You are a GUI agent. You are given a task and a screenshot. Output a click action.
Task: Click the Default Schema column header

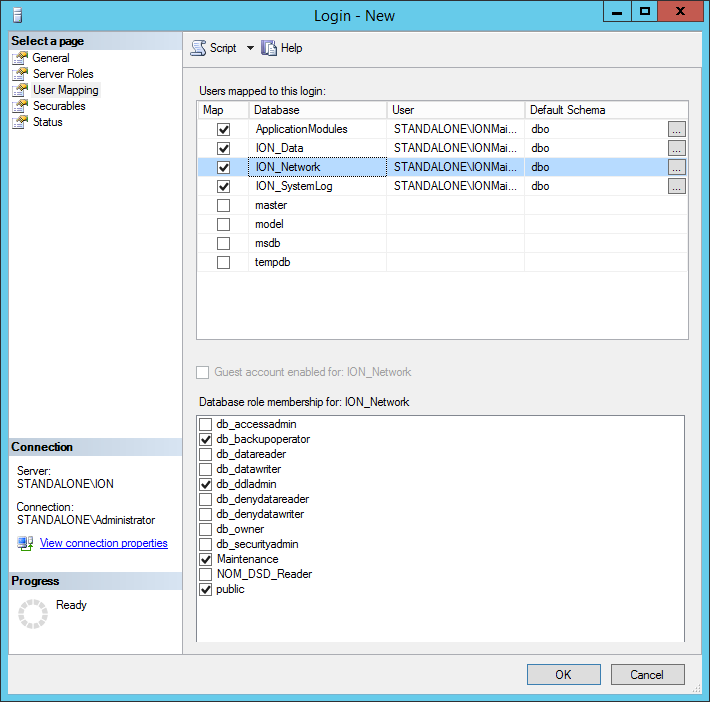[x=606, y=110]
